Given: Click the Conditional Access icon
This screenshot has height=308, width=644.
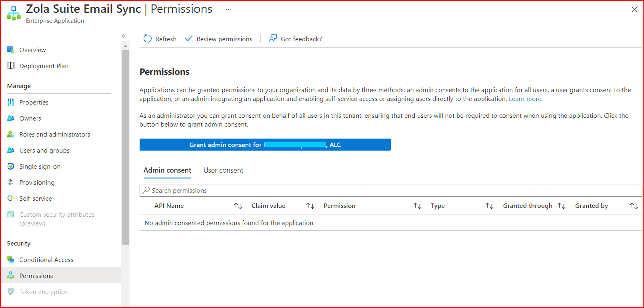Looking at the screenshot, I should click(x=10, y=260).
